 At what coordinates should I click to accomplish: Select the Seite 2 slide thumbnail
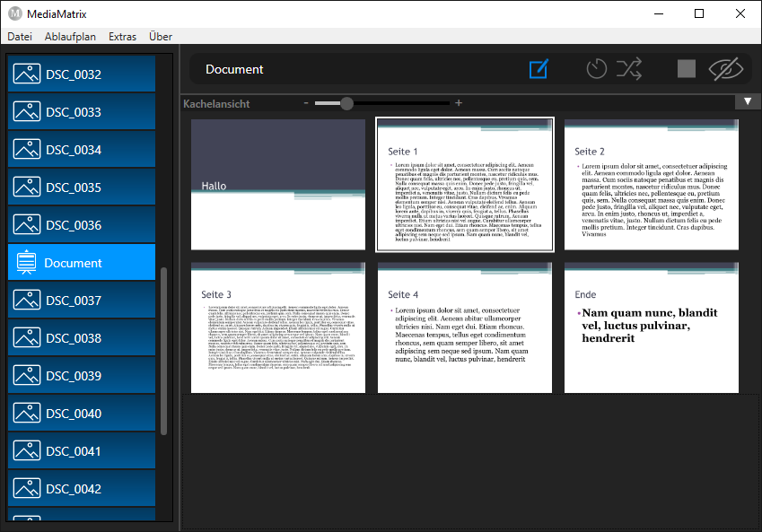tap(651, 184)
